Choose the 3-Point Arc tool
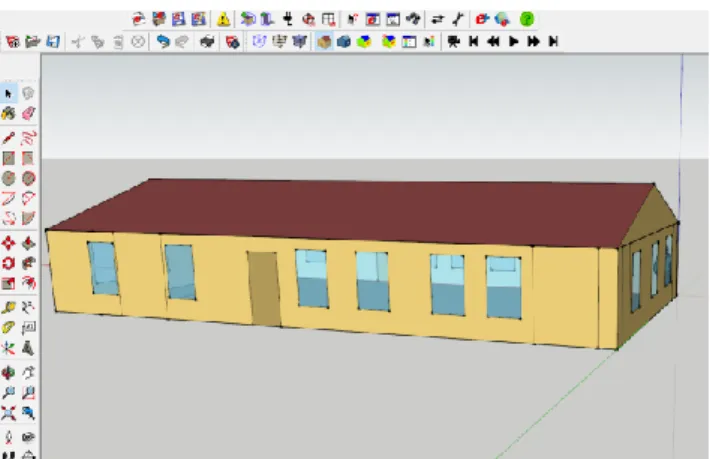This screenshot has height=459, width=710. click(x=8, y=218)
